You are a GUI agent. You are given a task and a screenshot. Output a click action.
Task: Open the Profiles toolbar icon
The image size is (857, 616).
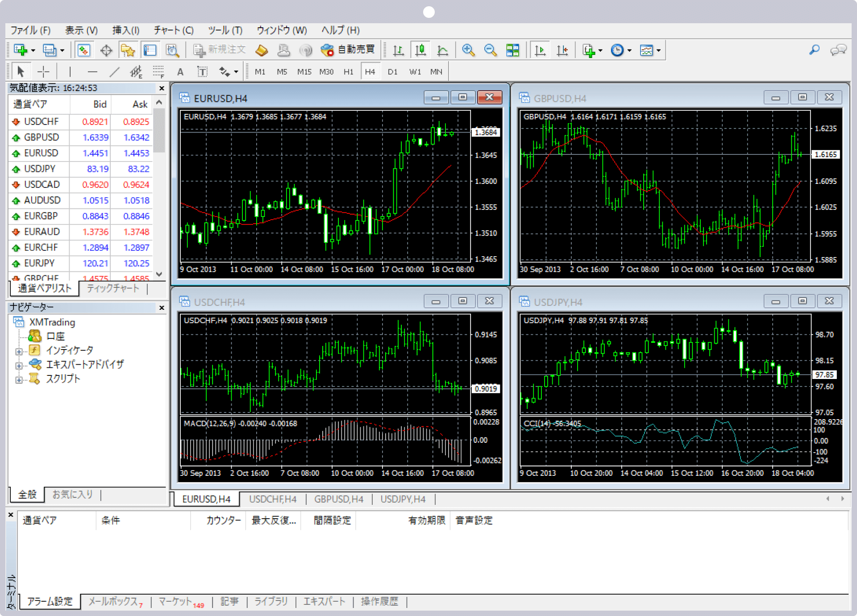pos(49,50)
